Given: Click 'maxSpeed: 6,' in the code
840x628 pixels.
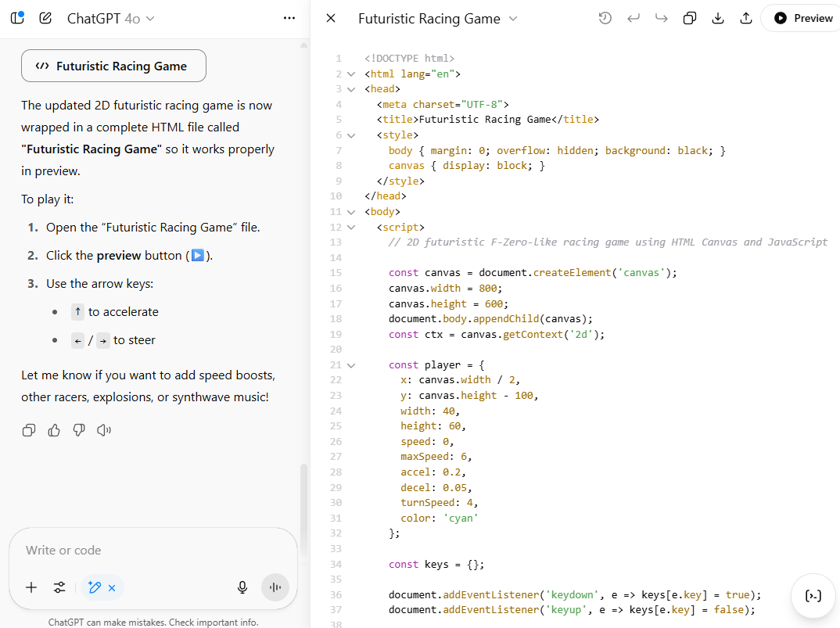Looking at the screenshot, I should point(436,457).
